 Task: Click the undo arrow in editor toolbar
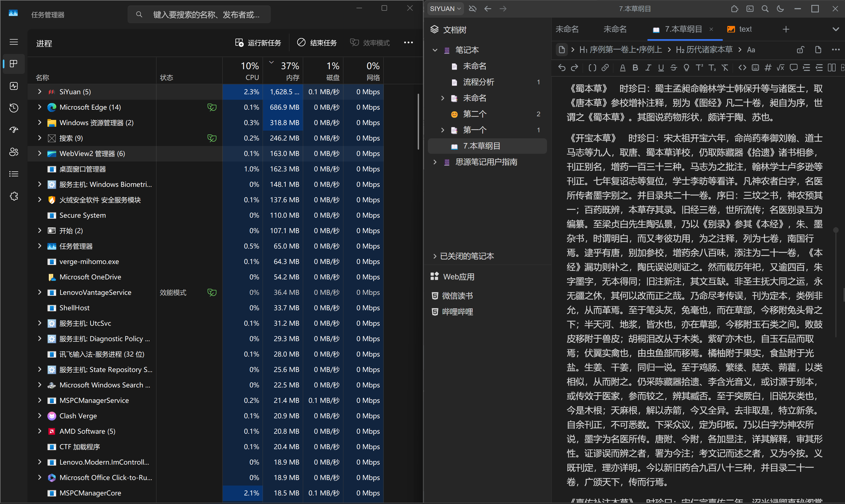coord(562,68)
